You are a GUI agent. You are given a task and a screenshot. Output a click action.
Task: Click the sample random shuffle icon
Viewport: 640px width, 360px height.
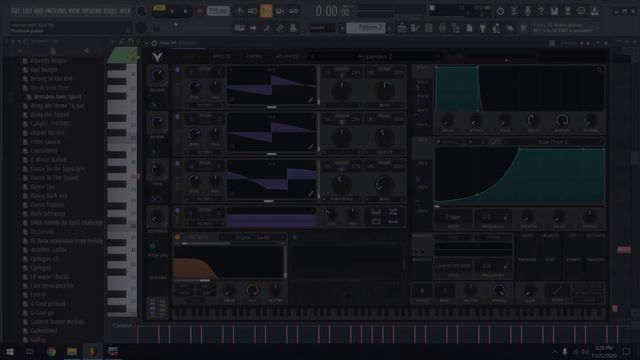click(393, 212)
